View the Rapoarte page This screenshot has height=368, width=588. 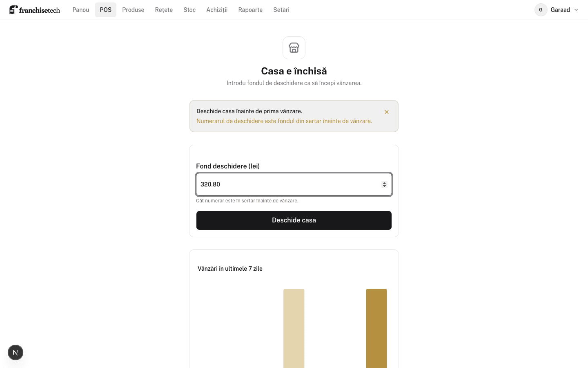click(250, 10)
